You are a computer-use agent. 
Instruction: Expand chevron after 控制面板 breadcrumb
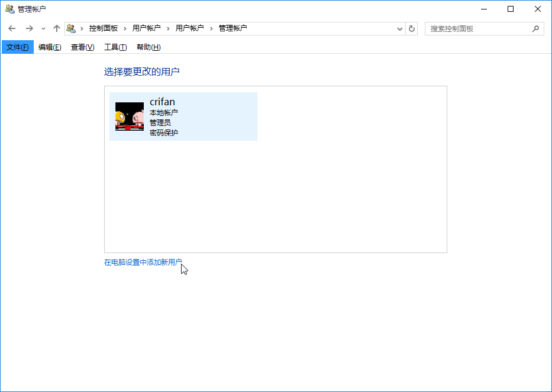pyautogui.click(x=125, y=28)
